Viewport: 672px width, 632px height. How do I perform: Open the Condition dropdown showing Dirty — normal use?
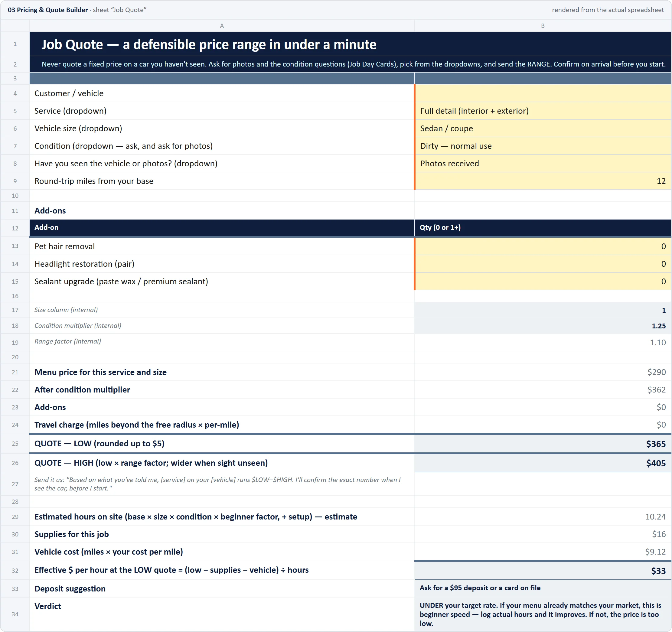point(543,146)
